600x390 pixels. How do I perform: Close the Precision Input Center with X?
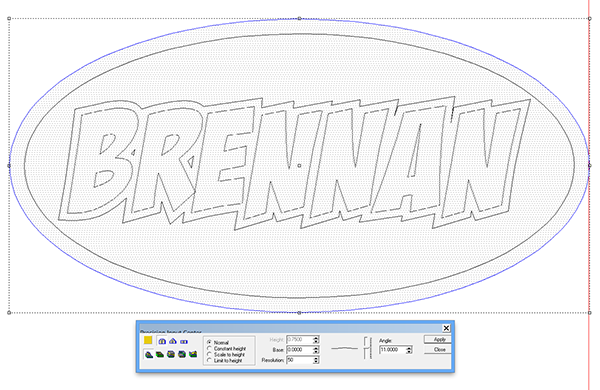point(446,328)
